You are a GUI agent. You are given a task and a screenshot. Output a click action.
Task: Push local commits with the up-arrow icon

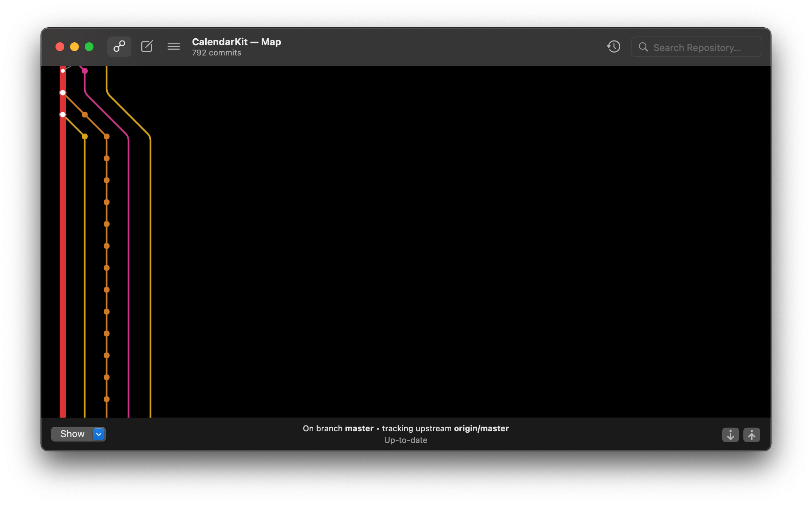coord(751,435)
